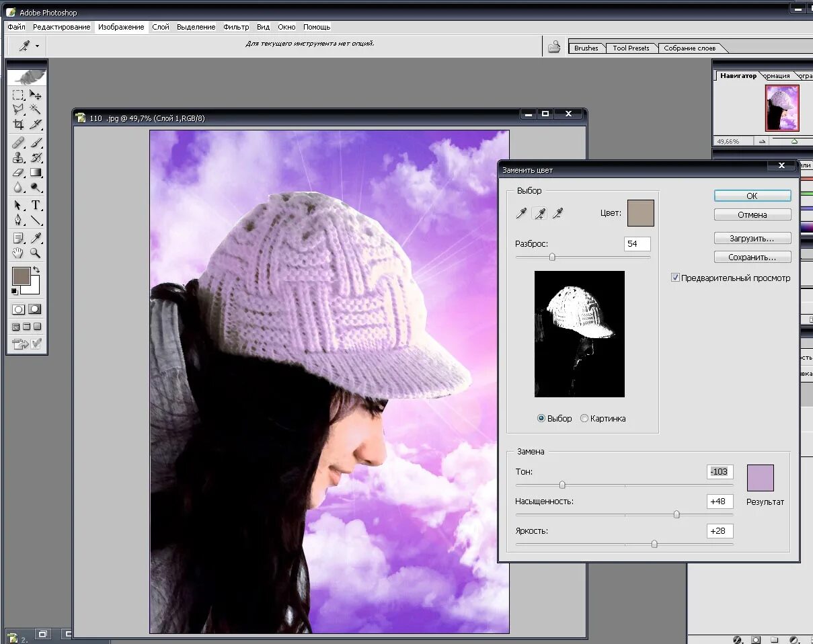Click the Отмена button
Viewport: 813px width, 644px height.
point(752,214)
